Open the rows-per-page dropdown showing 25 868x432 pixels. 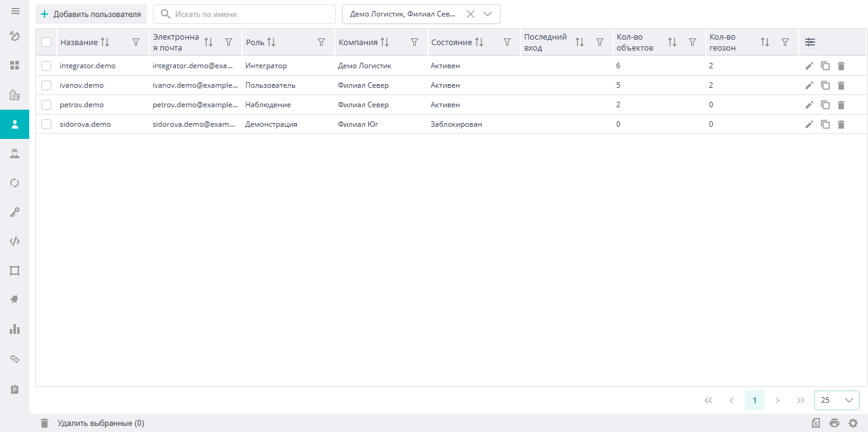click(x=836, y=400)
